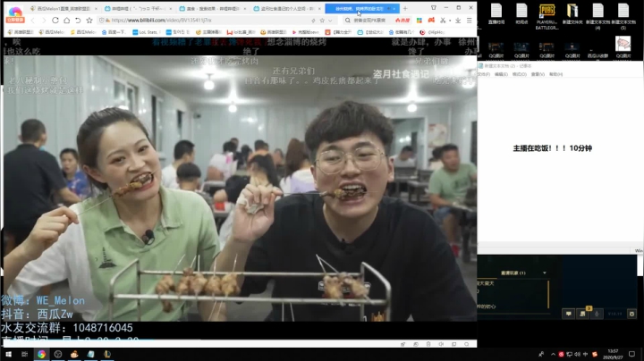Switch the 中 input method indicator
This screenshot has height=361, width=644.
tap(585, 354)
